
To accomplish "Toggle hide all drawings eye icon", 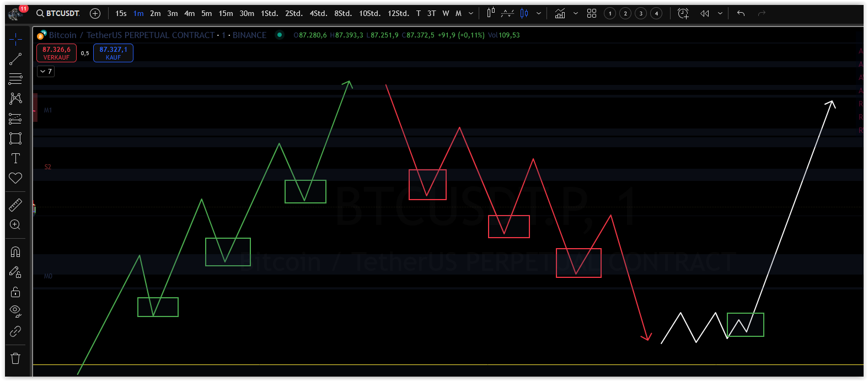I will point(15,312).
